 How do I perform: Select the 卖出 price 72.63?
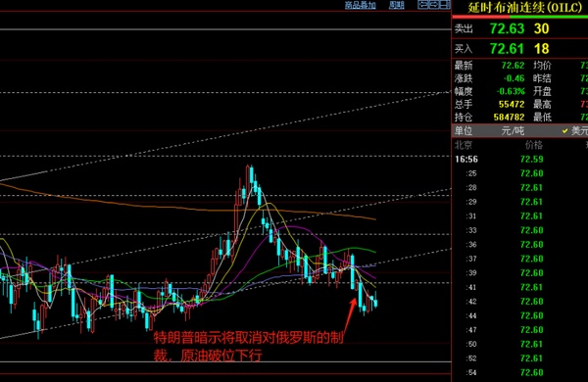coord(507,28)
